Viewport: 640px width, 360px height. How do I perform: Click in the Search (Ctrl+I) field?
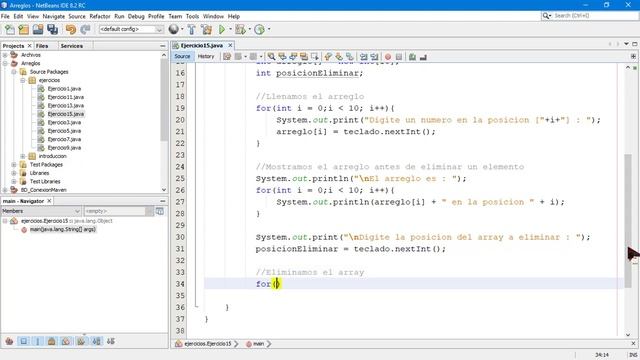coord(594,16)
